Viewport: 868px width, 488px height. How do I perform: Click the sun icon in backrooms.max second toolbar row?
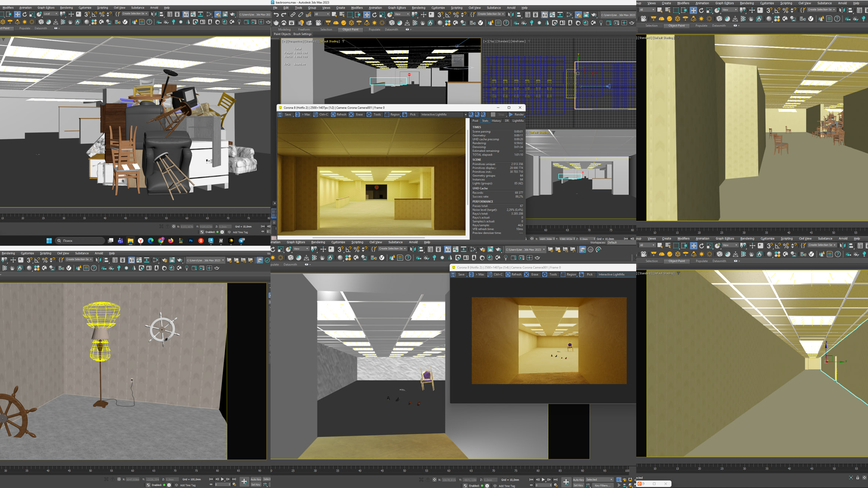[374, 23]
